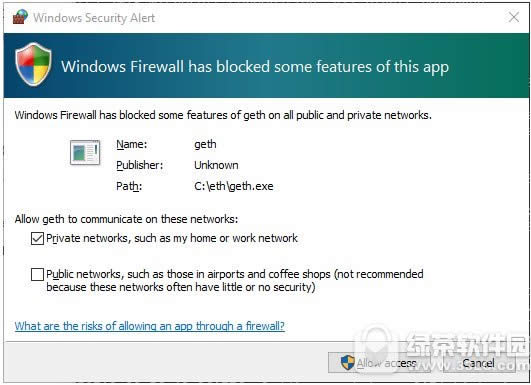Click the path value C:\eth\geth.exe

click(x=234, y=186)
